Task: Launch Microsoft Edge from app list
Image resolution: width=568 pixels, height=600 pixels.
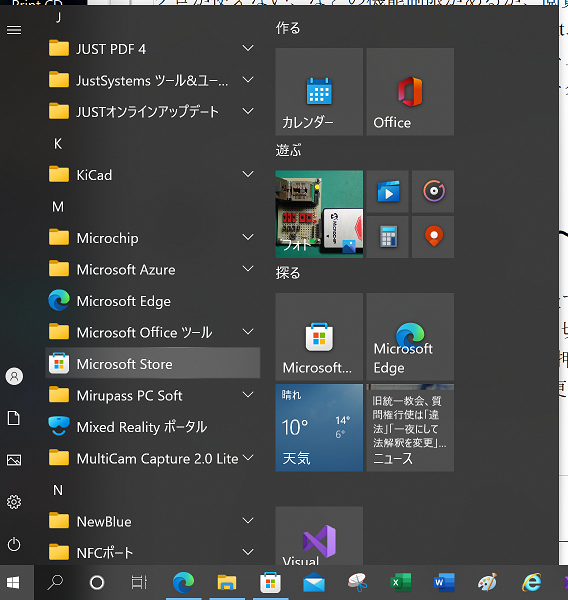Action: [153, 301]
